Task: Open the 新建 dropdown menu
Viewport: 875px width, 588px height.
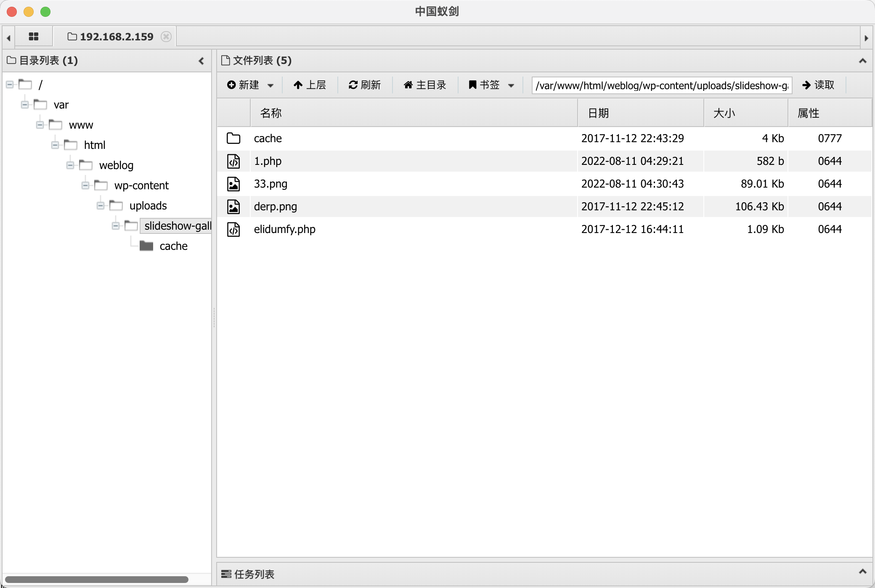Action: (250, 85)
